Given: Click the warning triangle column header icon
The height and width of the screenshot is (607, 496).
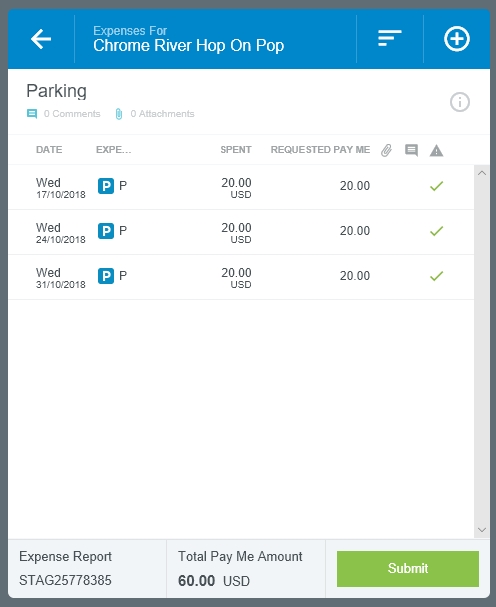Looking at the screenshot, I should 436,150.
